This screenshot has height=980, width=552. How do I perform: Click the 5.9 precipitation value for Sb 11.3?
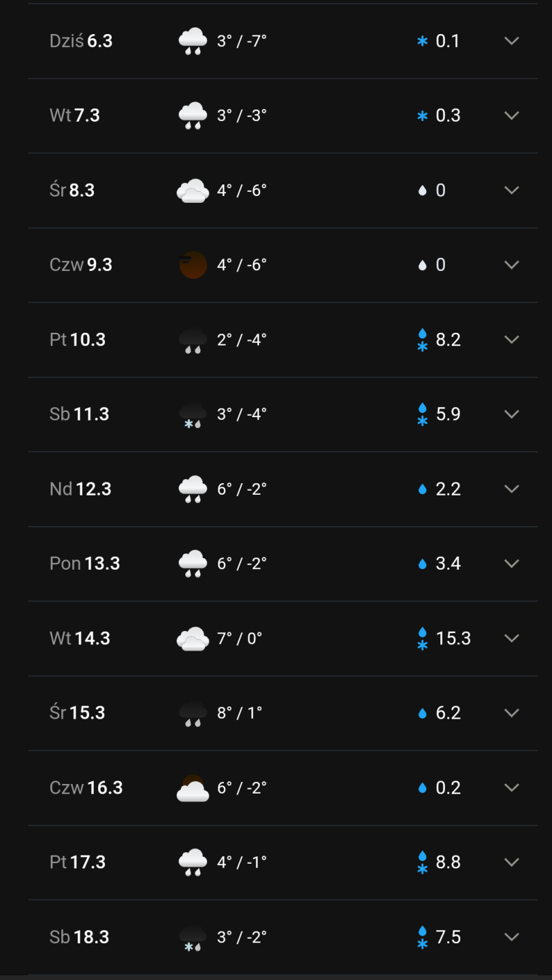pyautogui.click(x=448, y=414)
